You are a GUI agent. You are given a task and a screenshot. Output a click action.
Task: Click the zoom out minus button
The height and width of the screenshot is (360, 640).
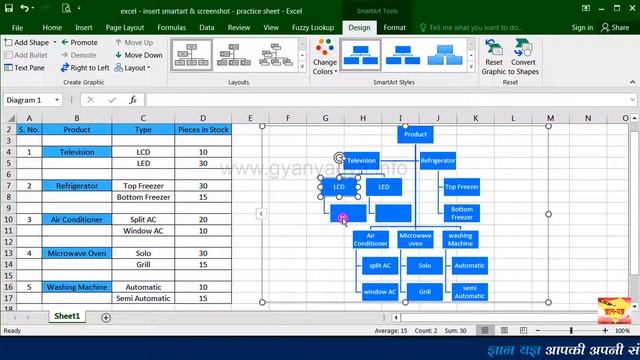[x=538, y=331]
